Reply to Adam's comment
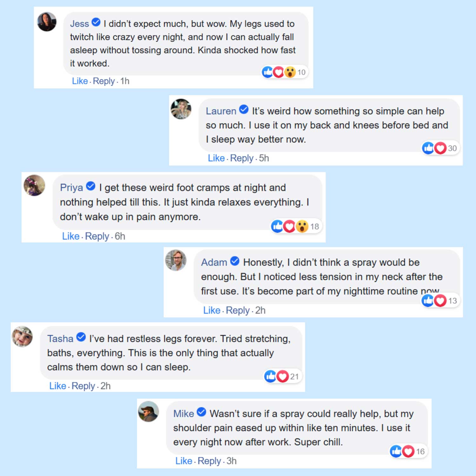The image size is (476, 476). click(237, 310)
